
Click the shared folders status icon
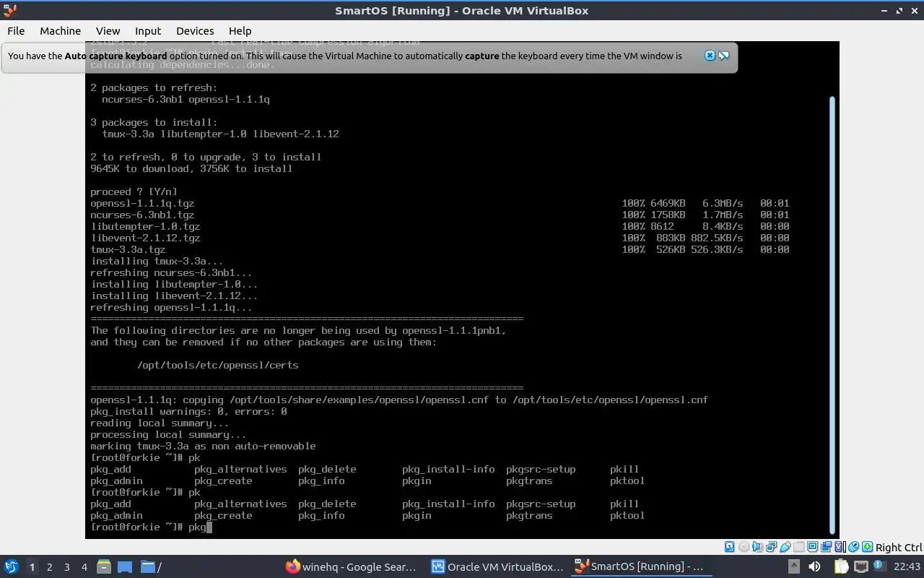point(798,547)
